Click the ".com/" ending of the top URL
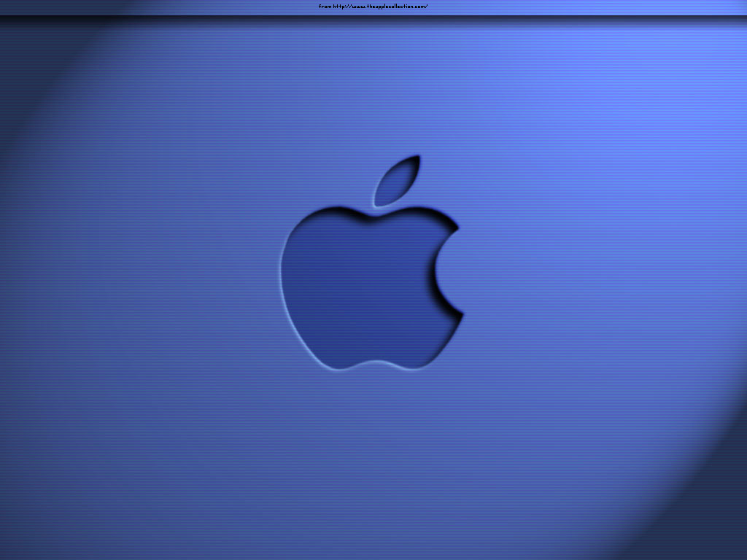 click(x=420, y=7)
